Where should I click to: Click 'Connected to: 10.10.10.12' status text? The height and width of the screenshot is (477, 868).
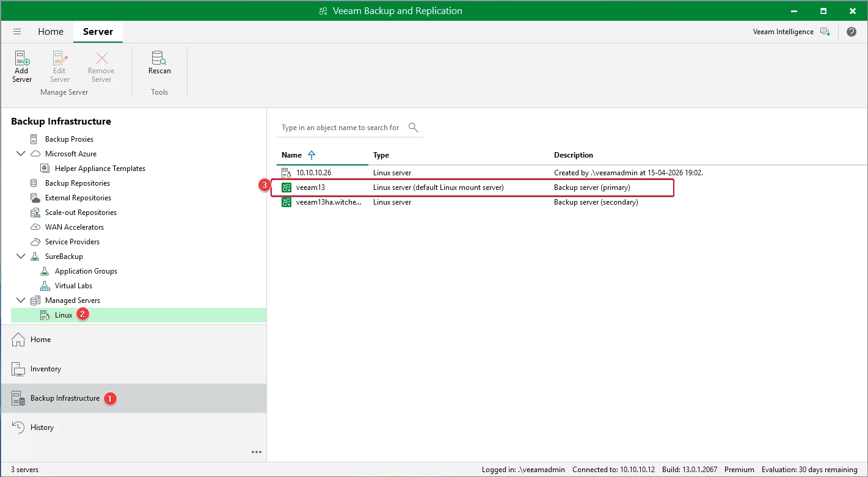click(x=613, y=470)
